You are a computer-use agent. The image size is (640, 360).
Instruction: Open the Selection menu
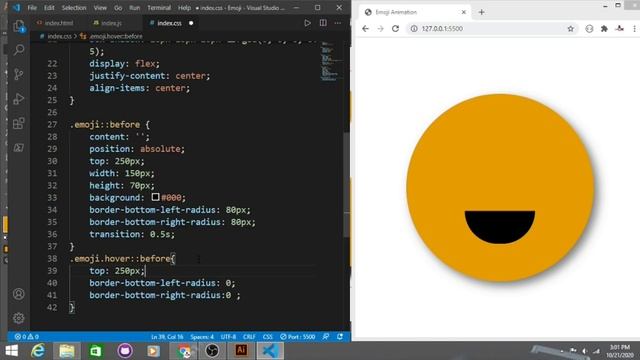coord(74,8)
